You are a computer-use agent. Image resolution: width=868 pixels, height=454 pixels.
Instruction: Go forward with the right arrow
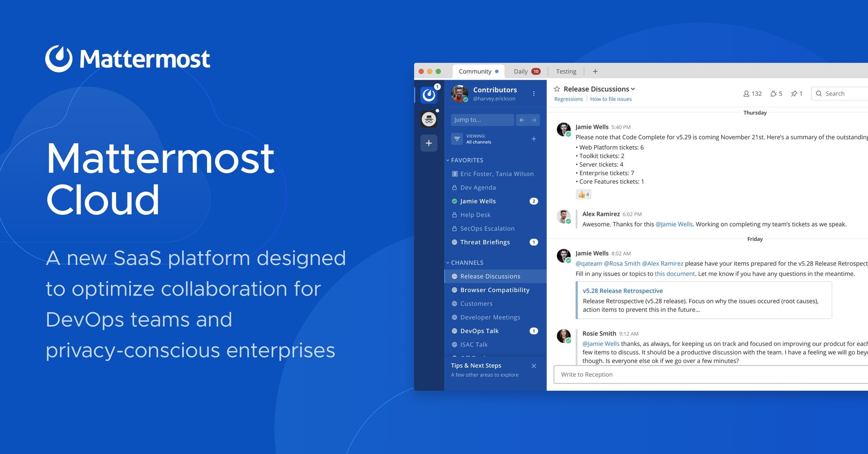[x=534, y=120]
